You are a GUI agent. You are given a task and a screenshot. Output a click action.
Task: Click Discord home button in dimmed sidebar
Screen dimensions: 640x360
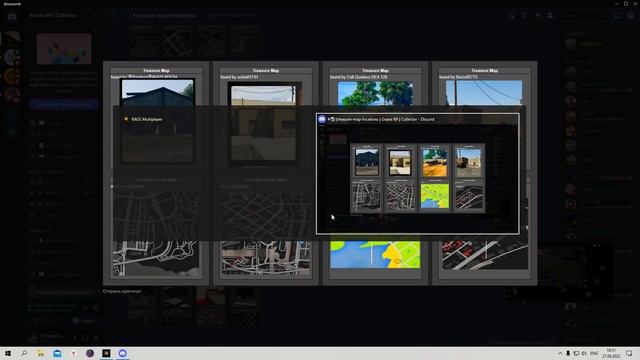pyautogui.click(x=12, y=16)
